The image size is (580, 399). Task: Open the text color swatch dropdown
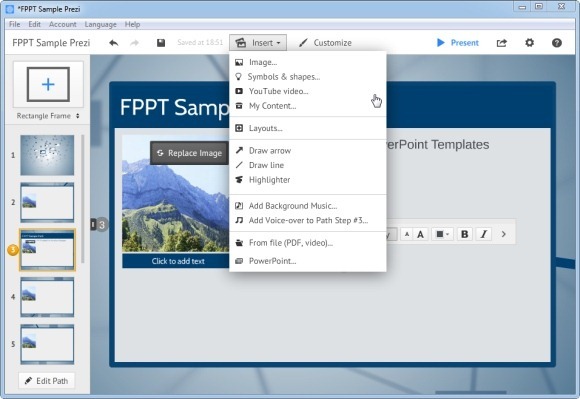(x=442, y=234)
